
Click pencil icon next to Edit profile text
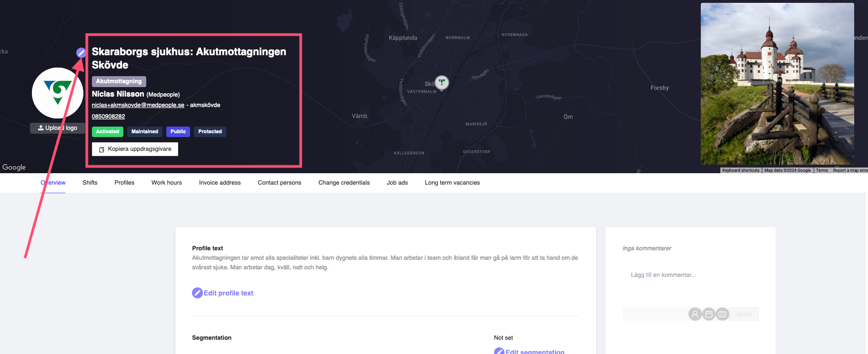click(x=197, y=293)
